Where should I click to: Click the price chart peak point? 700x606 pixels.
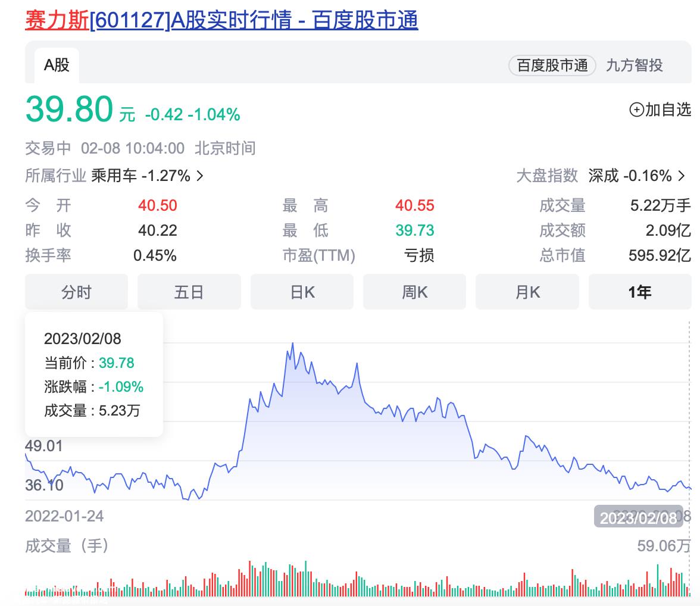(293, 343)
